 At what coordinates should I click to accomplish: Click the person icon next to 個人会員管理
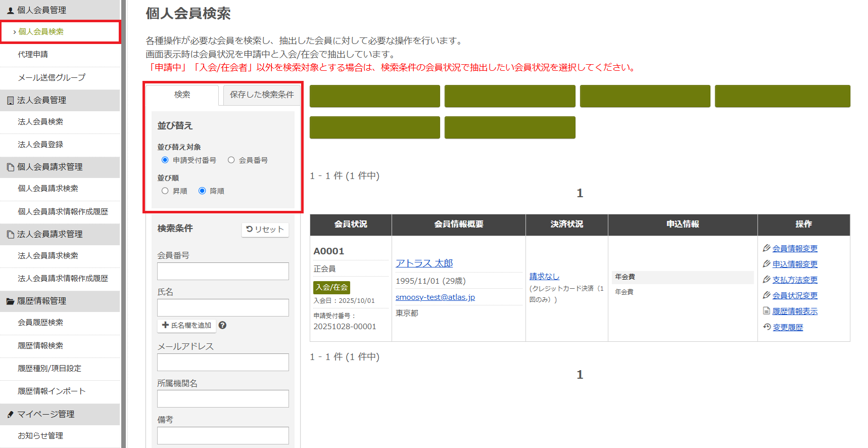point(10,10)
